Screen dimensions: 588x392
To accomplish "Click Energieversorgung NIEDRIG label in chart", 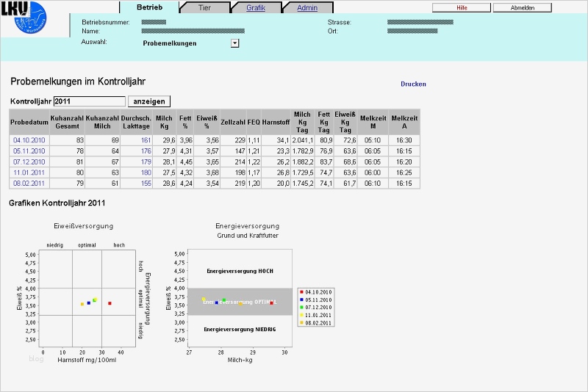I will click(240, 330).
